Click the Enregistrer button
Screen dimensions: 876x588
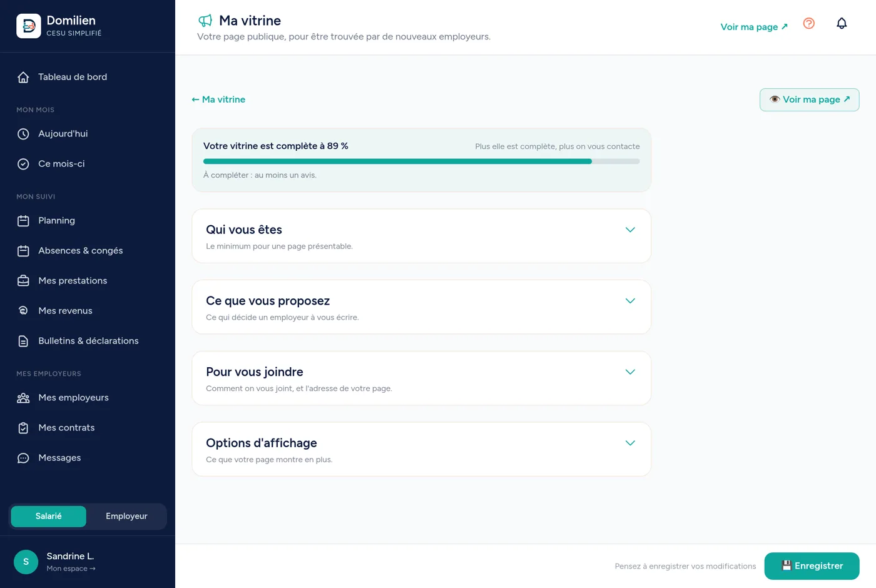tap(812, 566)
